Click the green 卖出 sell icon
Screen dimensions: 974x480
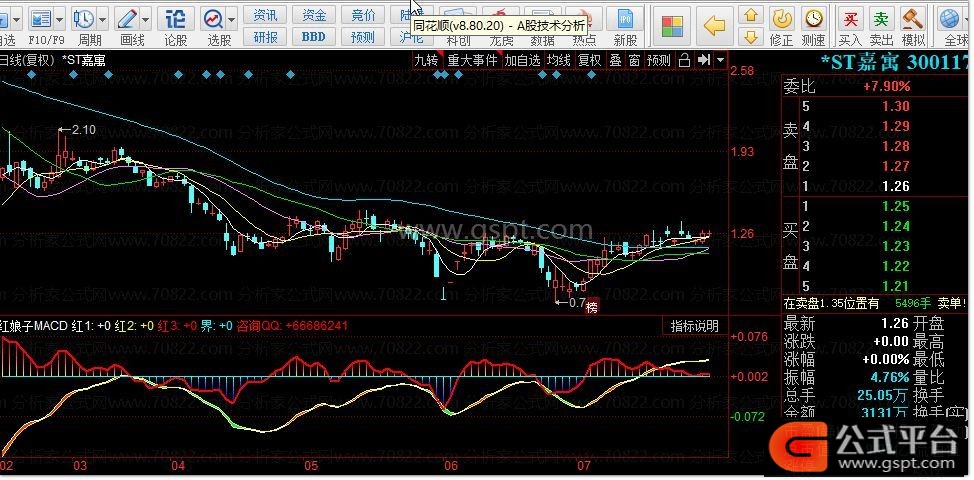881,19
